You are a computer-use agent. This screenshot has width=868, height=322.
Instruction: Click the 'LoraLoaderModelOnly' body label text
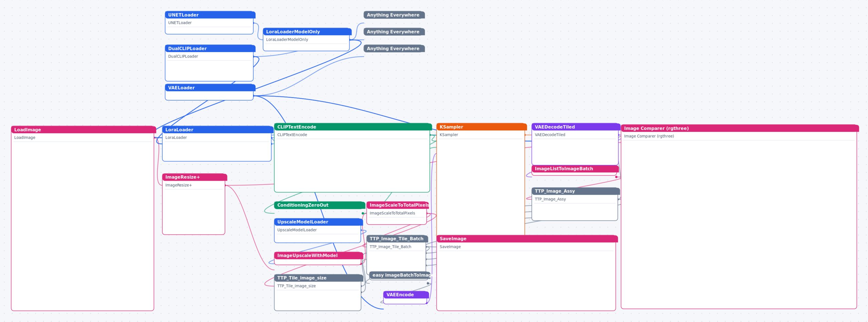pyautogui.click(x=287, y=40)
